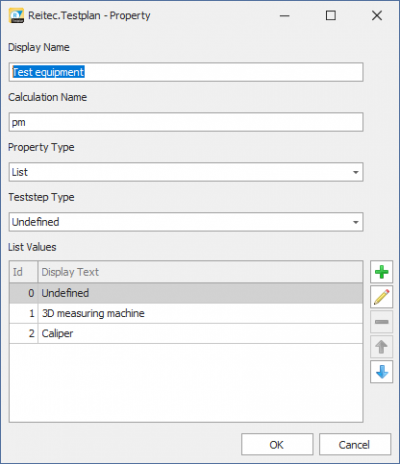Edit selected list value with pencil icon
The height and width of the screenshot is (464, 400).
(381, 297)
